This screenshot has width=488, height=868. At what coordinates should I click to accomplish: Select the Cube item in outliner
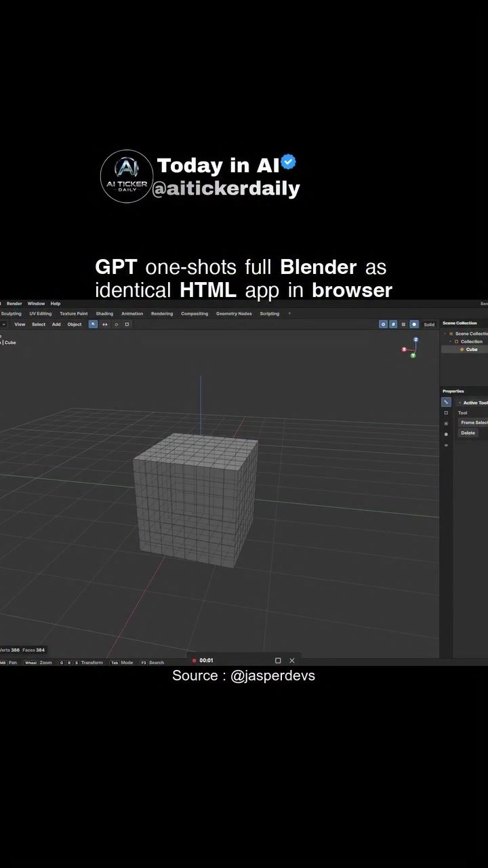pyautogui.click(x=465, y=349)
